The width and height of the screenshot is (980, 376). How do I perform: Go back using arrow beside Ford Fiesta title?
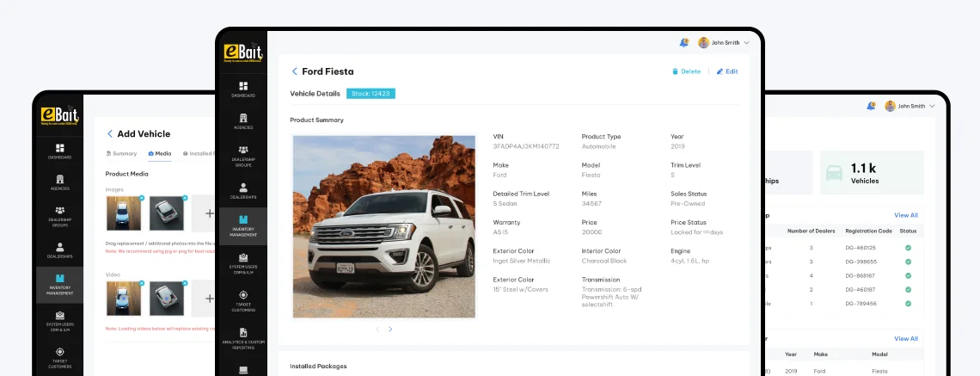(294, 71)
